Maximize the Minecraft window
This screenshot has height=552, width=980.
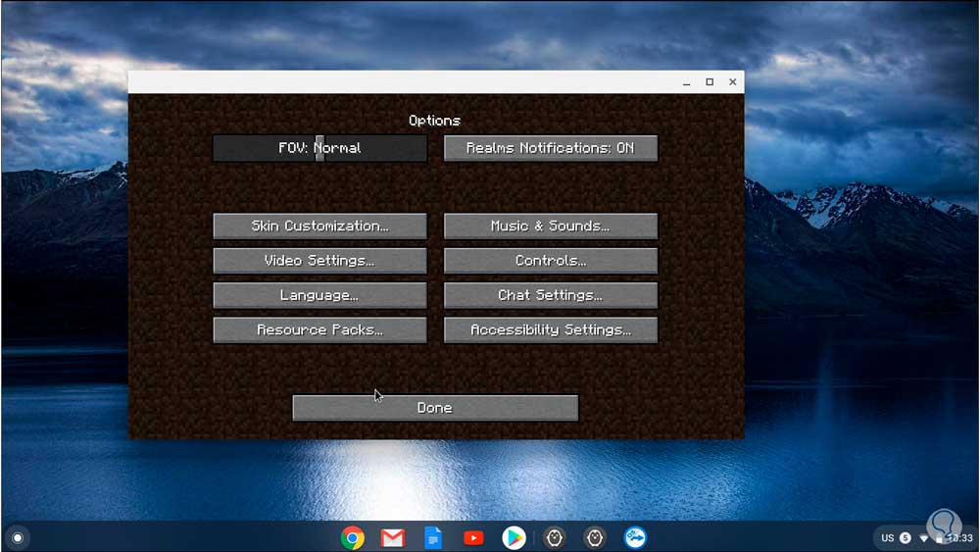[x=710, y=82]
